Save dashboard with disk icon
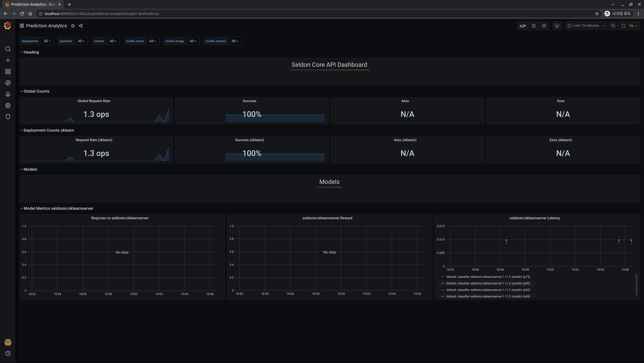 tap(534, 26)
